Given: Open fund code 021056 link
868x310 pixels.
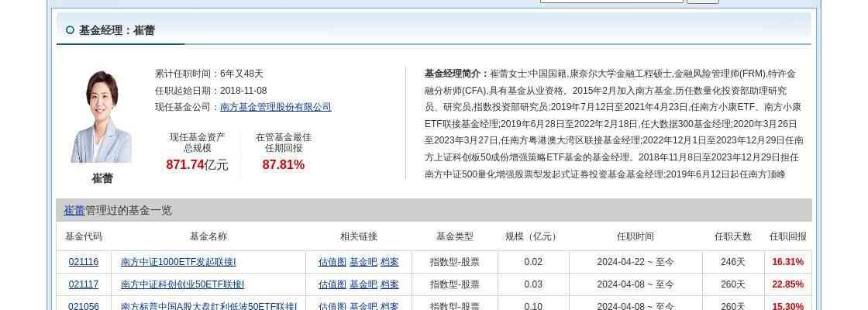Looking at the screenshot, I should (x=84, y=306).
